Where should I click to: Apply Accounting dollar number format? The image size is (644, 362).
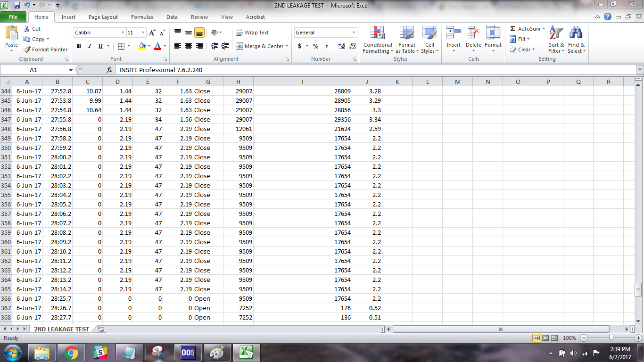pyautogui.click(x=299, y=46)
